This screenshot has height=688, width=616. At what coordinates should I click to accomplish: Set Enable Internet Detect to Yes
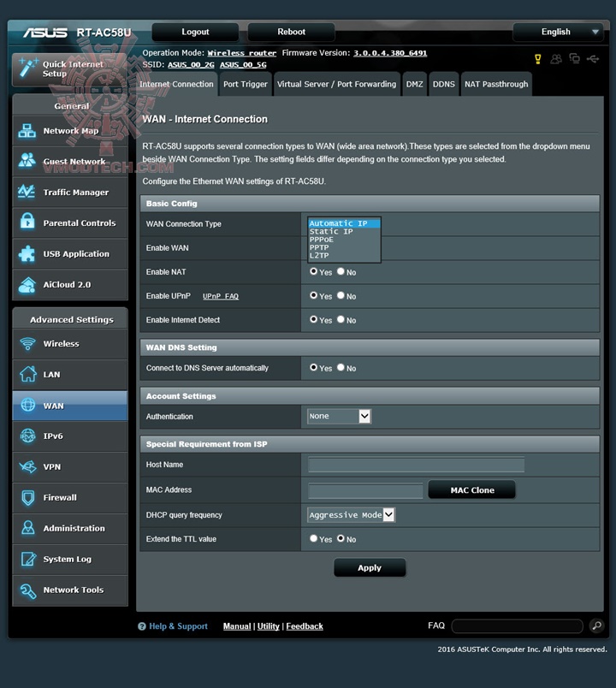313,319
